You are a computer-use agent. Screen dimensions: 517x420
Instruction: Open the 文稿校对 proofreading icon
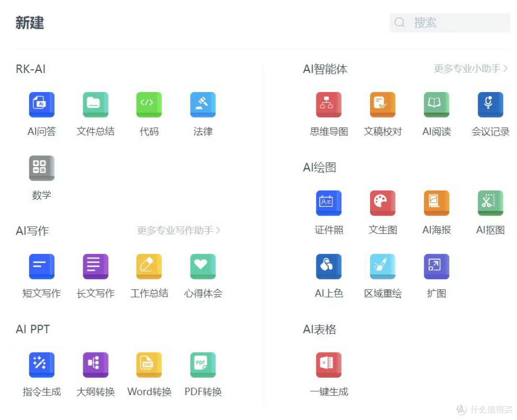[x=382, y=104]
